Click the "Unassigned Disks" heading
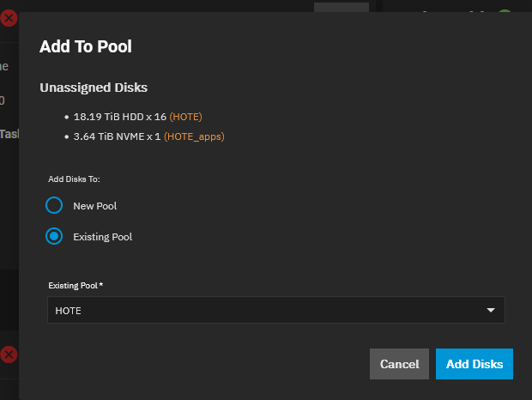 (94, 88)
